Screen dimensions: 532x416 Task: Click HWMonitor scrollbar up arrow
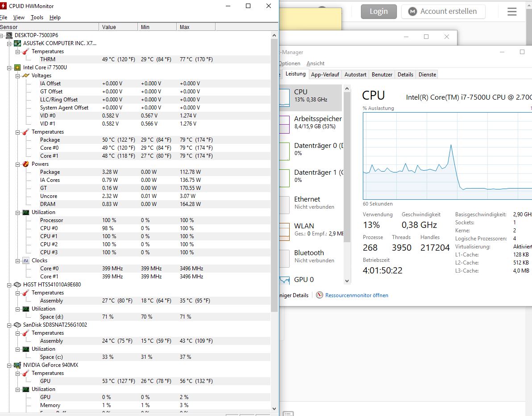point(274,35)
